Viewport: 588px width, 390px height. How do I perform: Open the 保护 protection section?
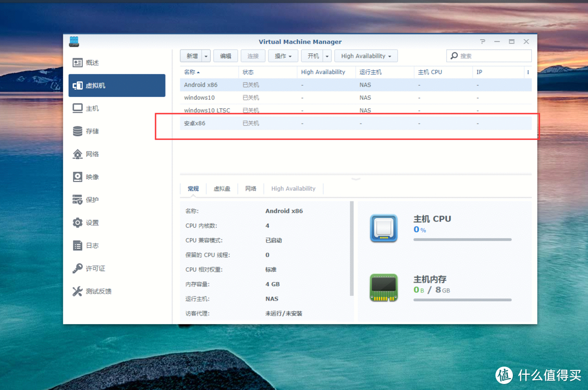click(x=117, y=200)
